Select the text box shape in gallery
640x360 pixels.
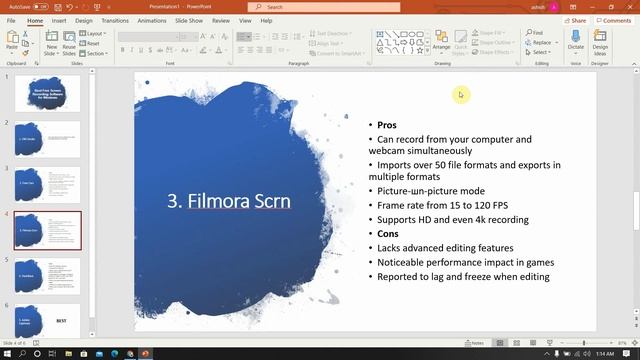tap(380, 34)
